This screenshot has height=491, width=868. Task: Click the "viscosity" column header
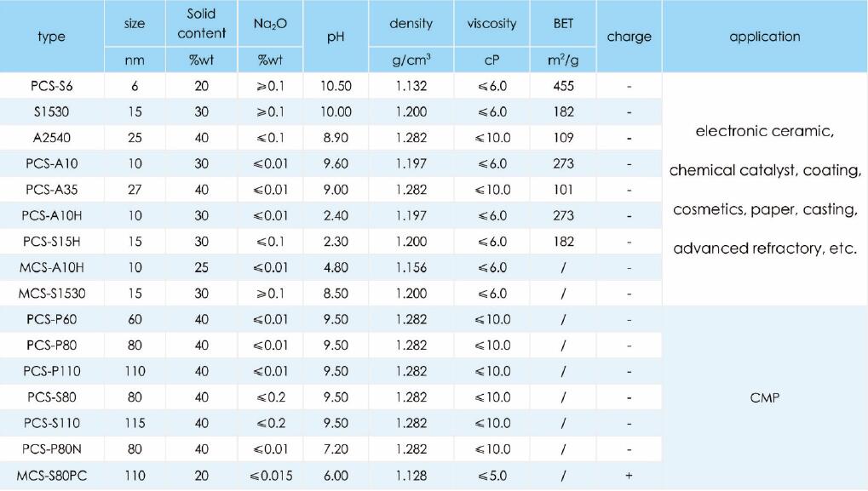pyautogui.click(x=491, y=24)
